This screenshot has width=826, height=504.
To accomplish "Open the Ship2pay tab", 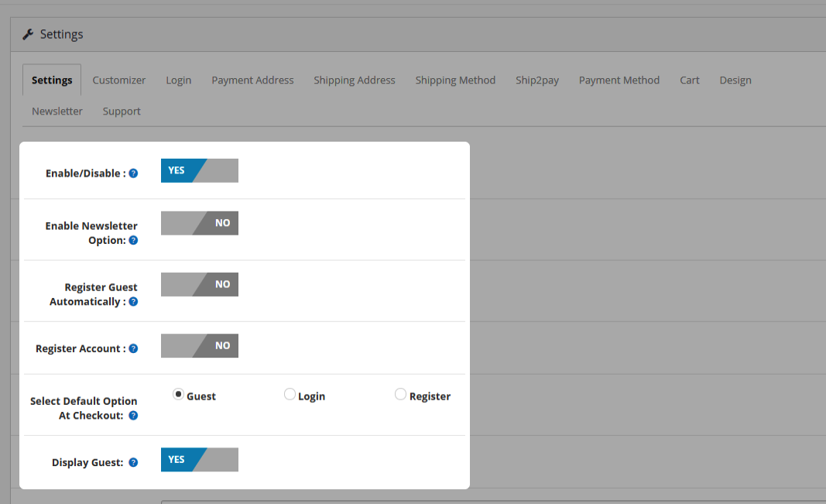I will tap(537, 81).
